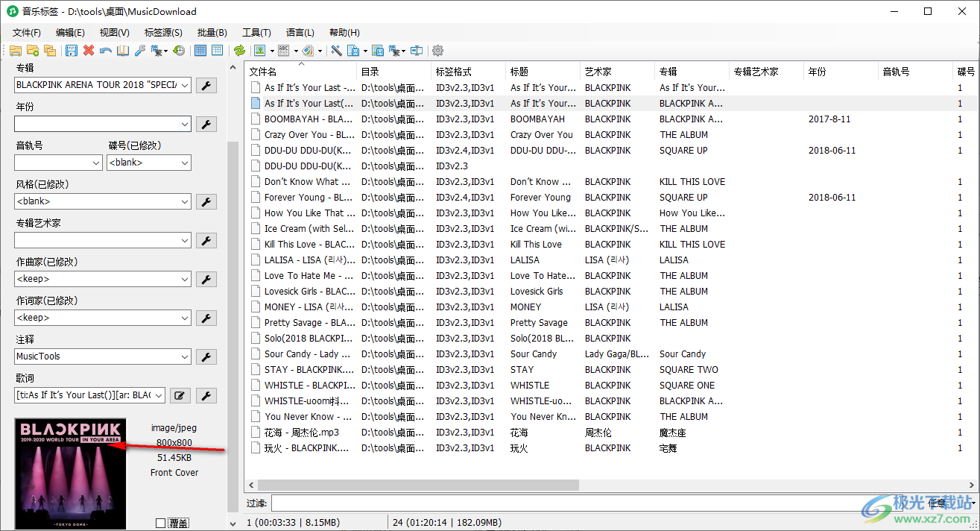Click the open folder icon in toolbar

coord(15,51)
